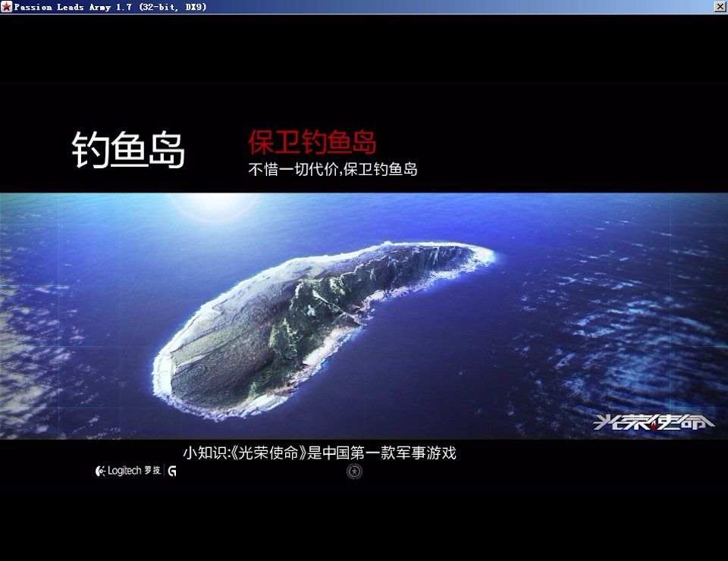Click the circular loading emblem below the tip
The image size is (728, 561).
(x=354, y=472)
